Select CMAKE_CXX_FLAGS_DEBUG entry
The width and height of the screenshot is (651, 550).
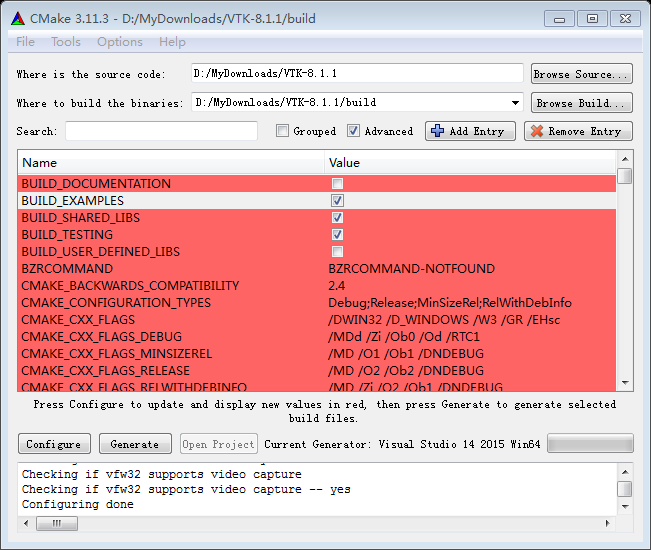(x=102, y=337)
